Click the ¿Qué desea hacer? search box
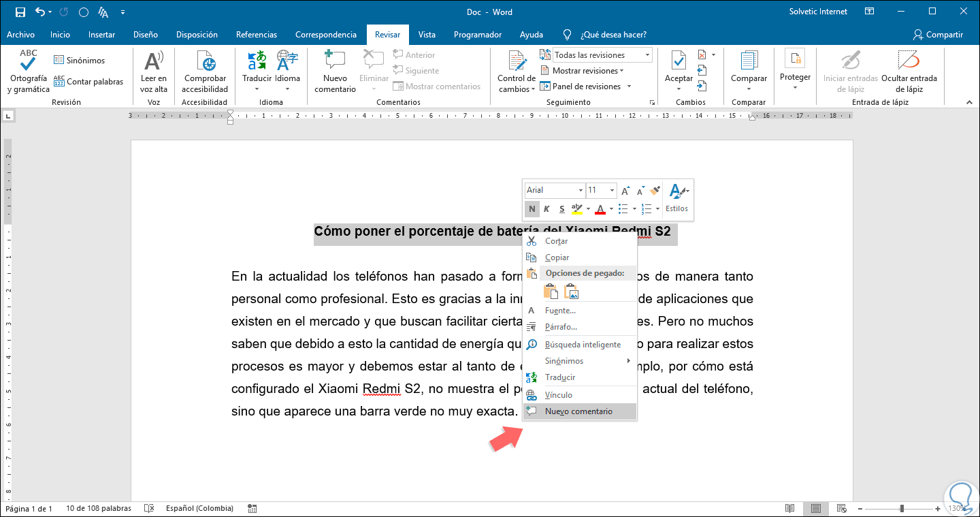 click(x=612, y=35)
